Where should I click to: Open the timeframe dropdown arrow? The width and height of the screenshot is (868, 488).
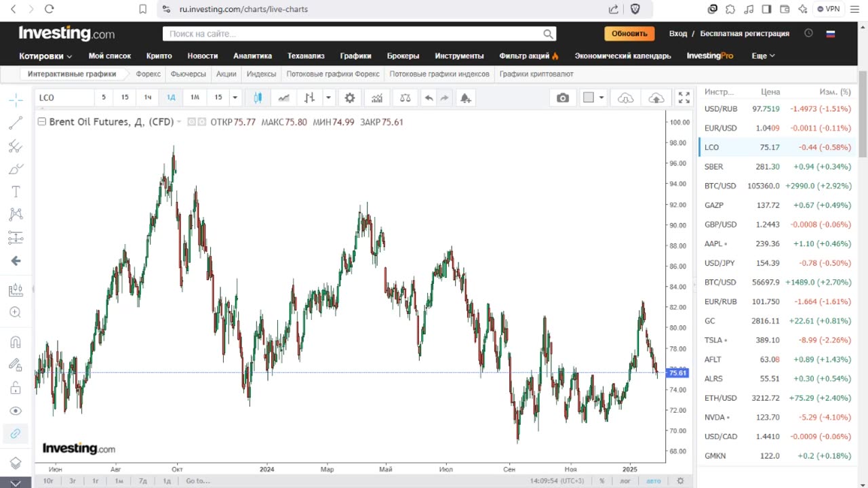pyautogui.click(x=235, y=98)
